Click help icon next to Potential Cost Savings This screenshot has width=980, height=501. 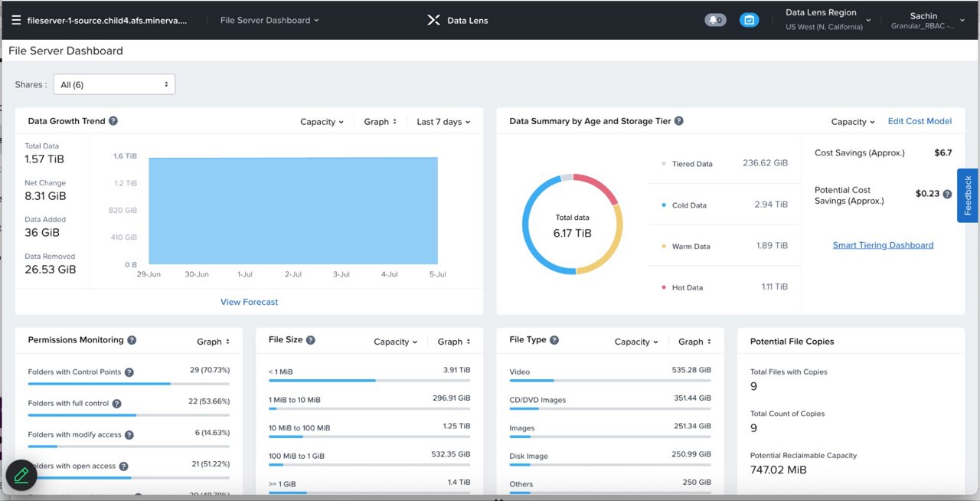[x=947, y=195]
